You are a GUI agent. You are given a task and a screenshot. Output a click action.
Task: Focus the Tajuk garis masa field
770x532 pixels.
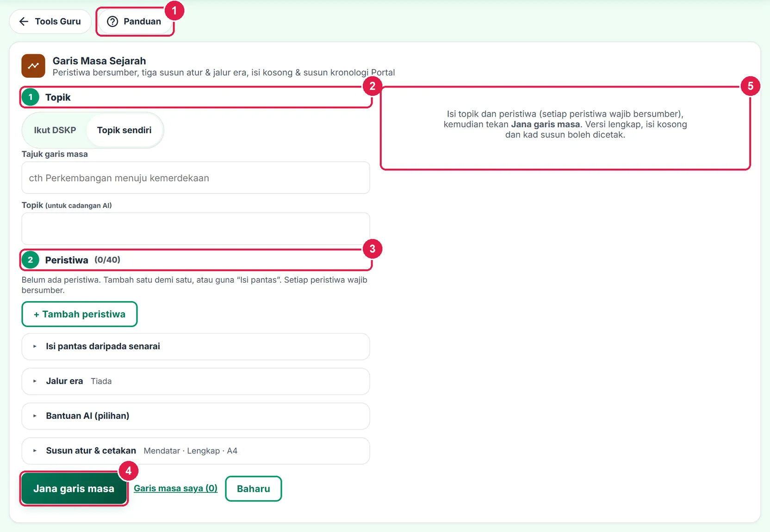196,178
